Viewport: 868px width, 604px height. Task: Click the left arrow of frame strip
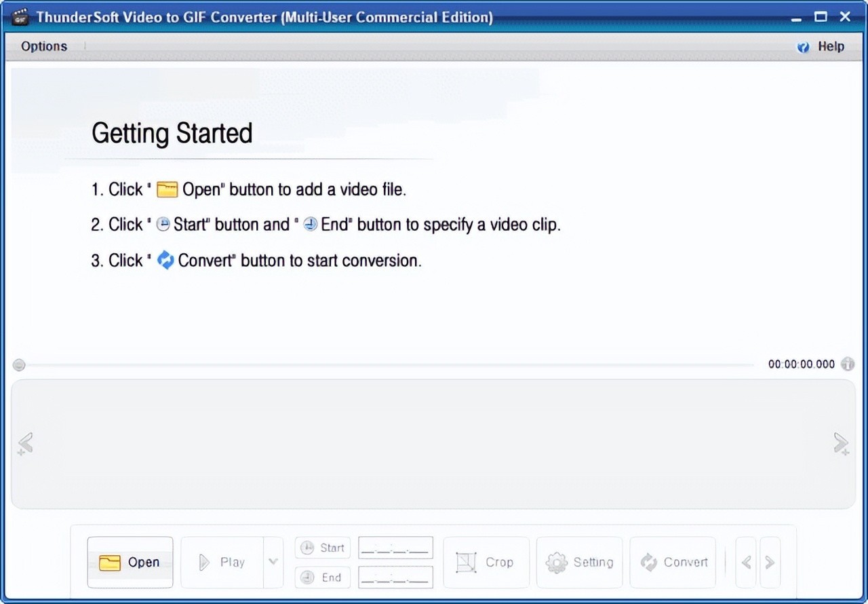coord(24,444)
